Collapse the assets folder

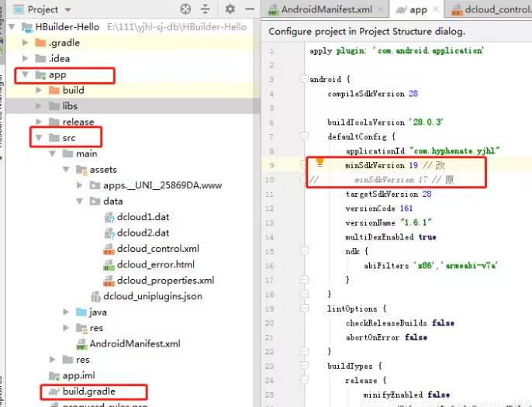66,169
